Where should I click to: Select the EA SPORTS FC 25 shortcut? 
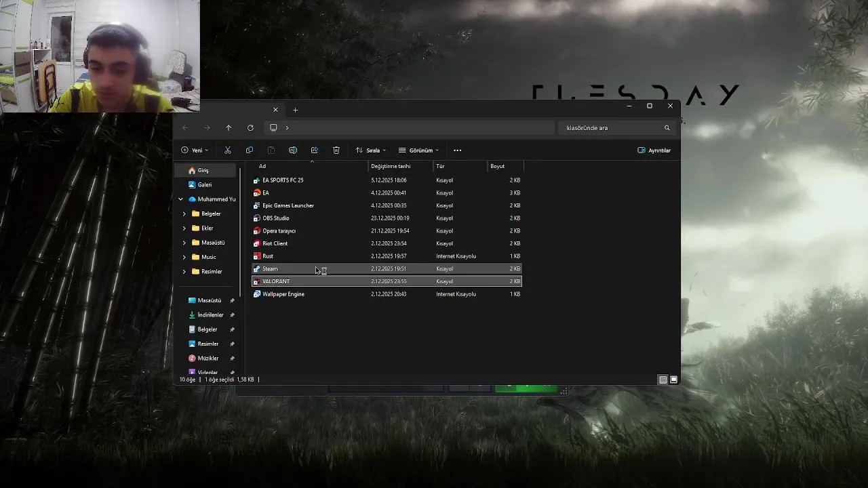pos(387,180)
